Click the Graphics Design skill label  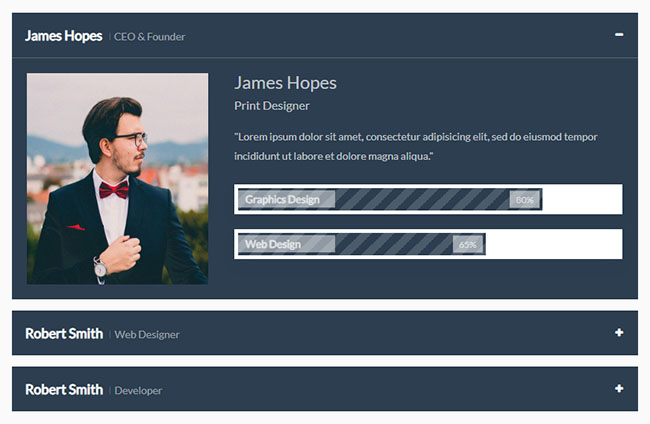tap(282, 200)
